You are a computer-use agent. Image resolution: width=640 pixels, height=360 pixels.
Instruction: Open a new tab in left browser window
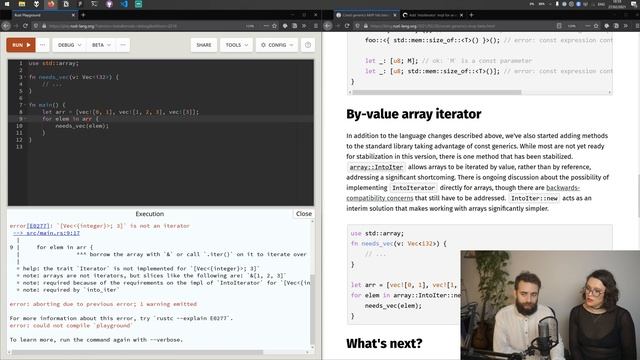coord(83,15)
